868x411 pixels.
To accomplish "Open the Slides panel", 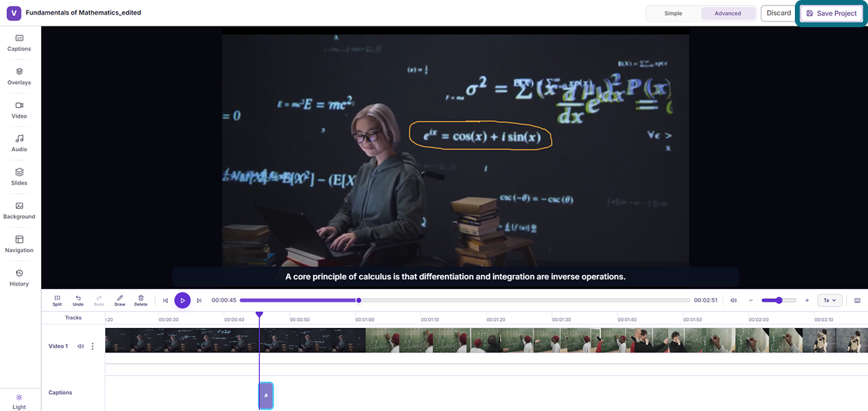I will pyautogui.click(x=19, y=176).
